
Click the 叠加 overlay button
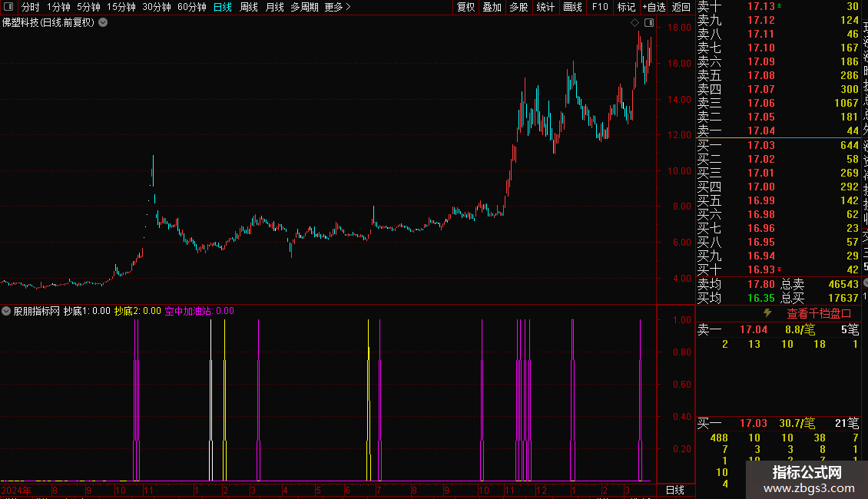(x=492, y=7)
